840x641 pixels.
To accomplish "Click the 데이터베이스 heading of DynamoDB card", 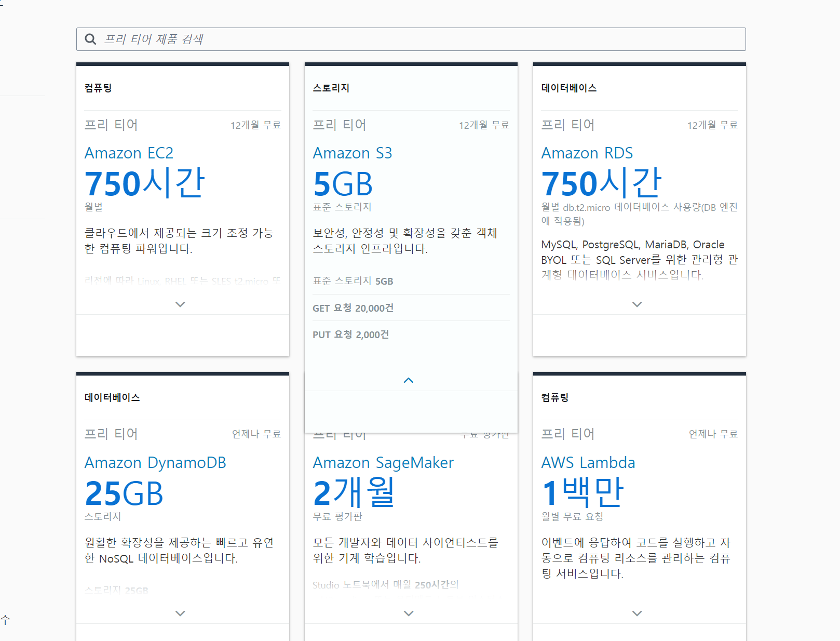I will pos(112,397).
